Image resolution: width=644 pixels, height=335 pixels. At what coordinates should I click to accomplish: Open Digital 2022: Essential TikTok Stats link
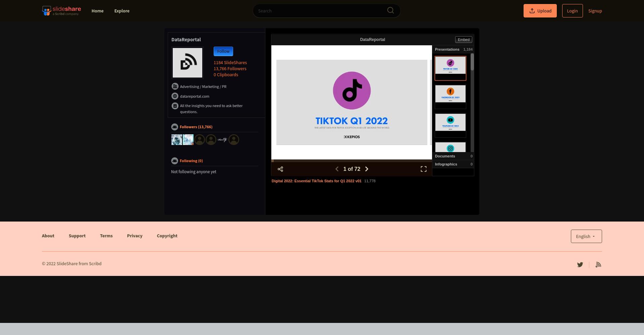(x=317, y=181)
